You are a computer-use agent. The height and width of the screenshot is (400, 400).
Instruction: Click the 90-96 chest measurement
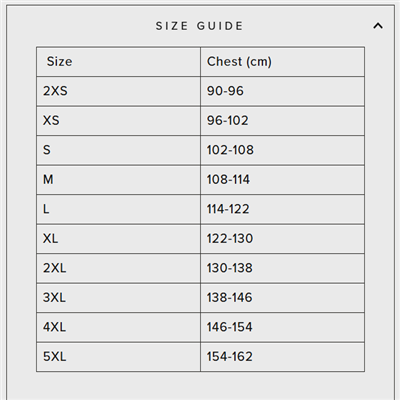225,91
